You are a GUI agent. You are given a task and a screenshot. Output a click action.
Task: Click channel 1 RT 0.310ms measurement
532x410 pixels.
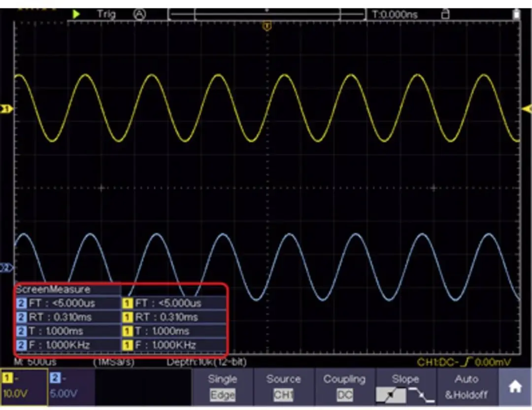point(174,317)
